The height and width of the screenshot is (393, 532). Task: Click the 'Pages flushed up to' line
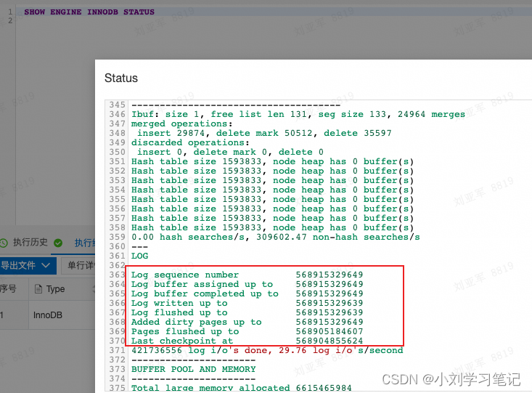coord(247,331)
